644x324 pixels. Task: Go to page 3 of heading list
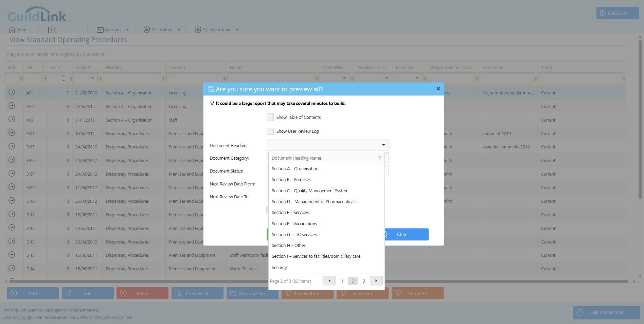click(364, 281)
